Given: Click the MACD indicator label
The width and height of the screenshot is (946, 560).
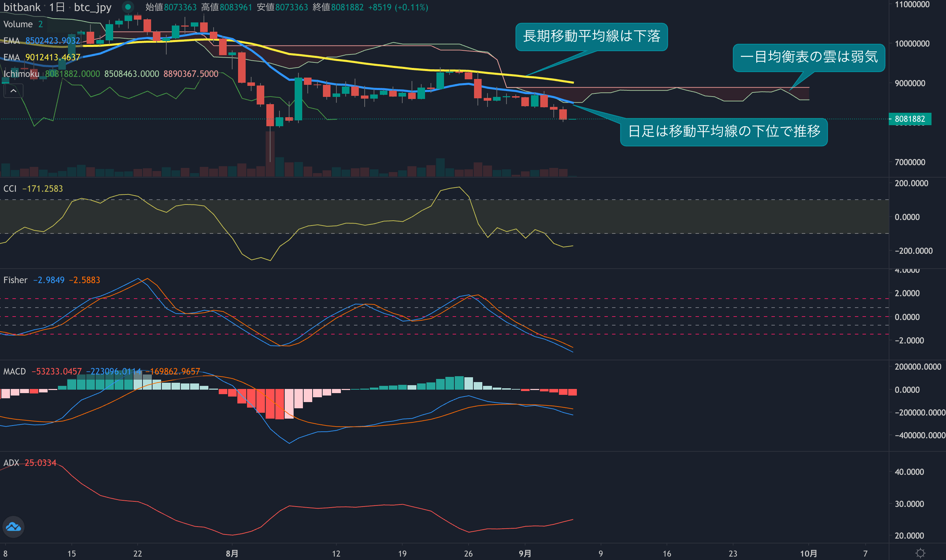Looking at the screenshot, I should pyautogui.click(x=14, y=371).
